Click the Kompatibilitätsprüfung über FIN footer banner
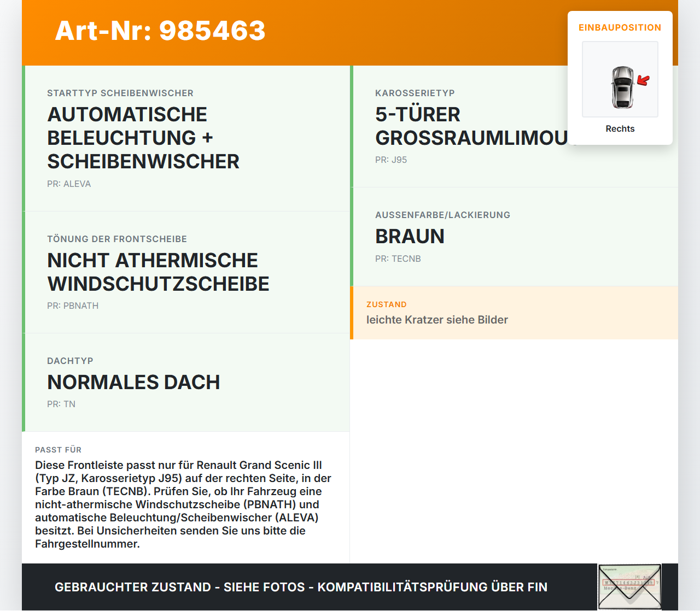This screenshot has width=700, height=611. tap(301, 587)
